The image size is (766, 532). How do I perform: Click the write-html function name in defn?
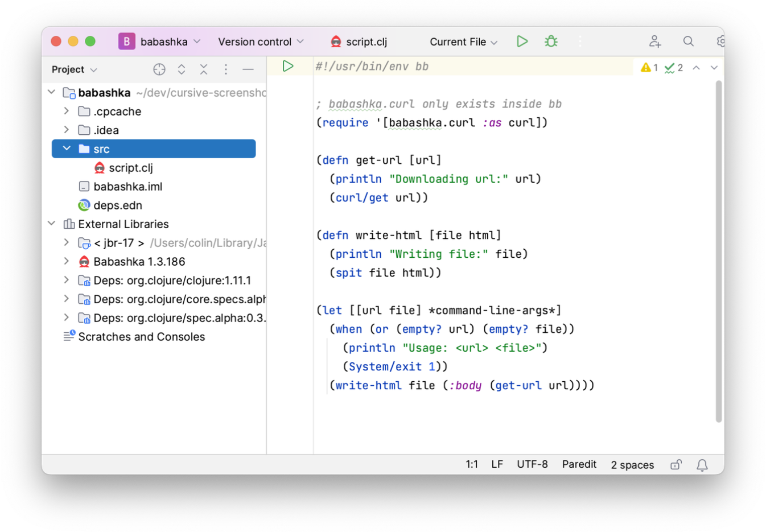pos(389,235)
